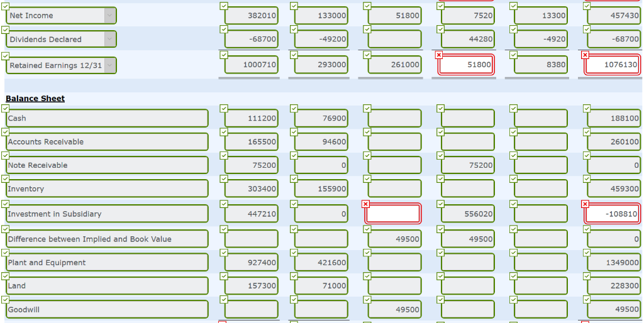Click the green check above the 556020 value

tap(440, 204)
